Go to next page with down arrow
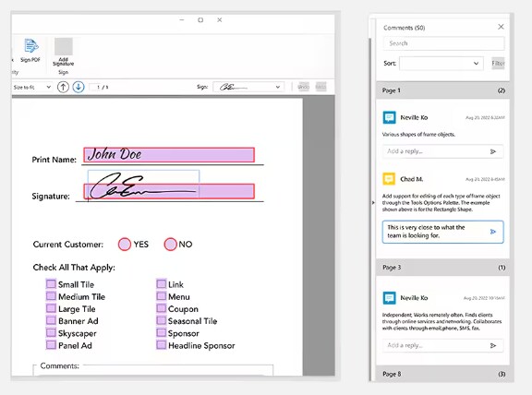This screenshot has height=395, width=532. 79,87
